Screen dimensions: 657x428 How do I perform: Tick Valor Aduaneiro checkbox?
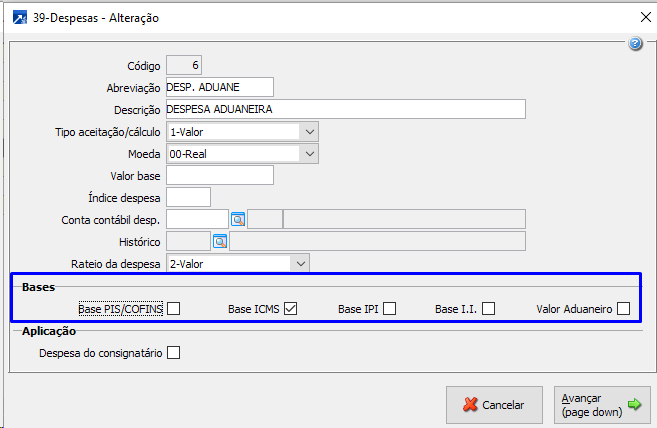tap(623, 309)
